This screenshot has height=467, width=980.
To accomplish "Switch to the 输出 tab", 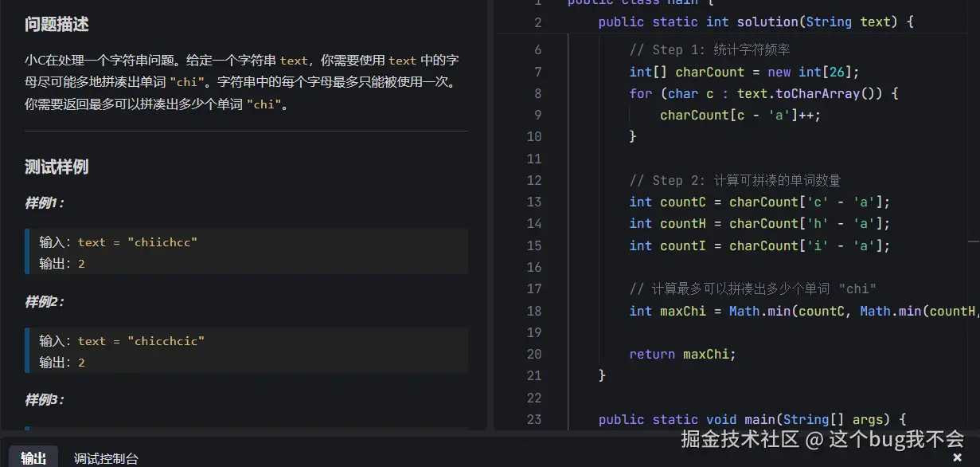I will tap(33, 457).
